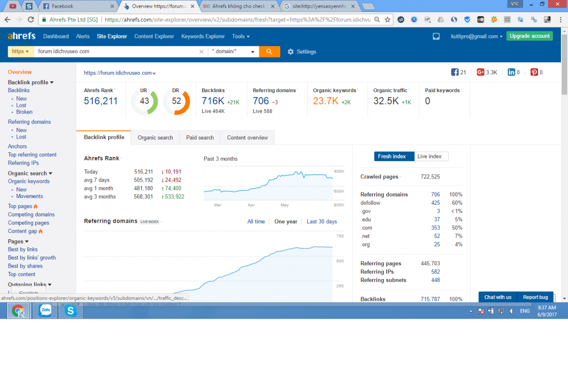Go back in browser history

[x=8, y=20]
